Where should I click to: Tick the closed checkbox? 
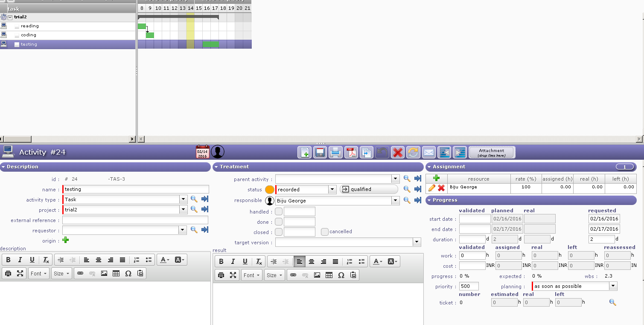[279, 232]
